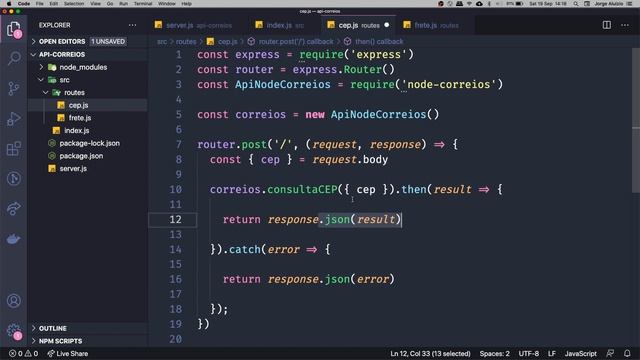Open package.json in the file tree
Screen dimensions: 640x360
pyautogui.click(x=87, y=156)
